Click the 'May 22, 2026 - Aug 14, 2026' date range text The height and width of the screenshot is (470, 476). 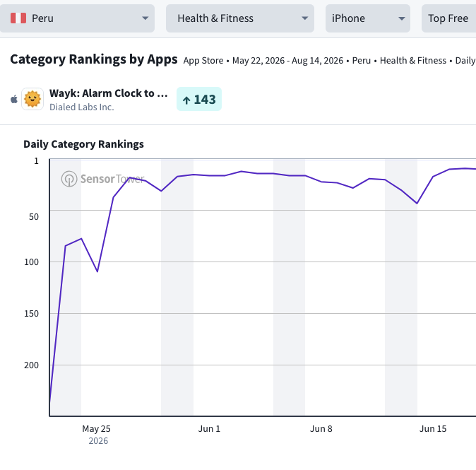click(287, 61)
